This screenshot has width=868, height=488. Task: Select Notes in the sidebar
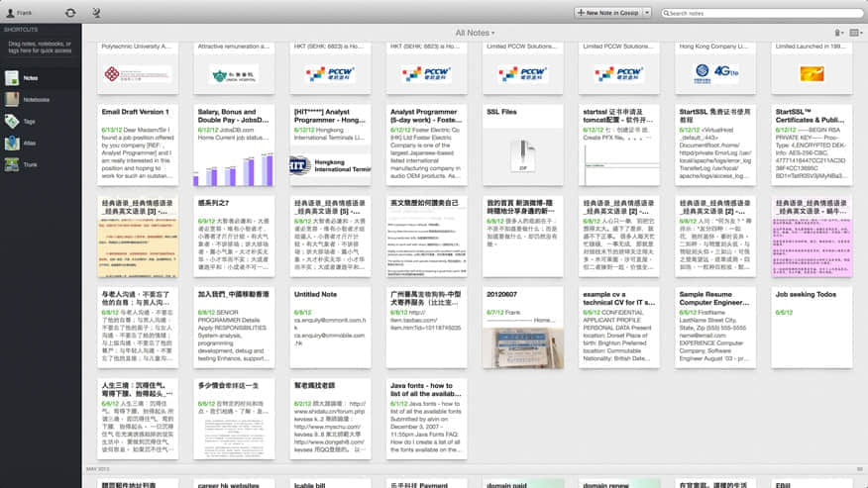(x=41, y=78)
